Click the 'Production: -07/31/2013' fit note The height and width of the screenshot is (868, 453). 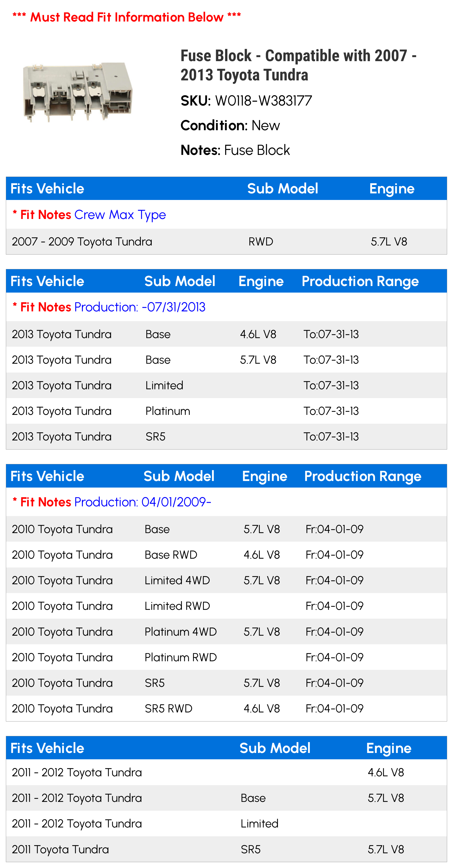pos(140,307)
